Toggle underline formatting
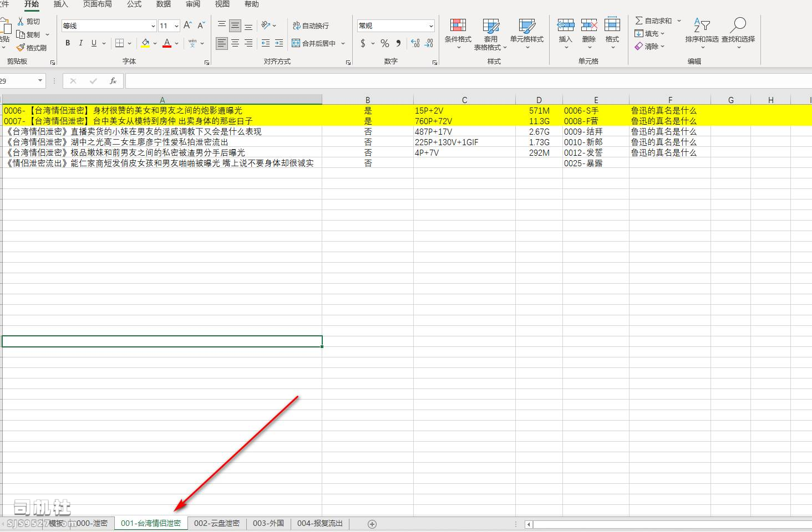 94,43
